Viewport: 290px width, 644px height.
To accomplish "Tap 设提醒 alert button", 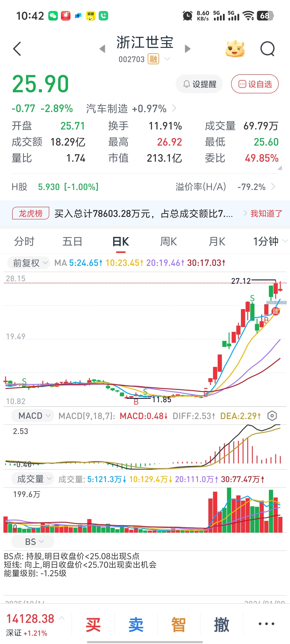I will (199, 84).
